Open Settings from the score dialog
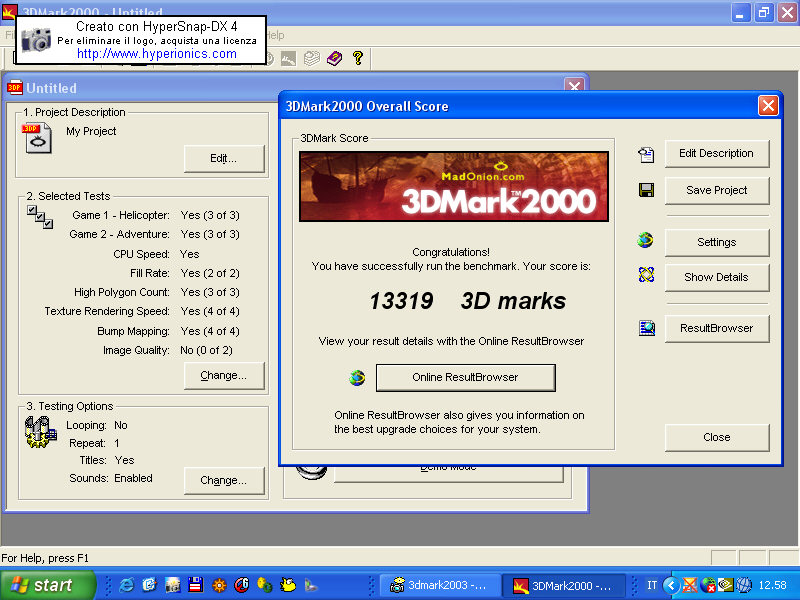This screenshot has width=800, height=600. [x=716, y=242]
